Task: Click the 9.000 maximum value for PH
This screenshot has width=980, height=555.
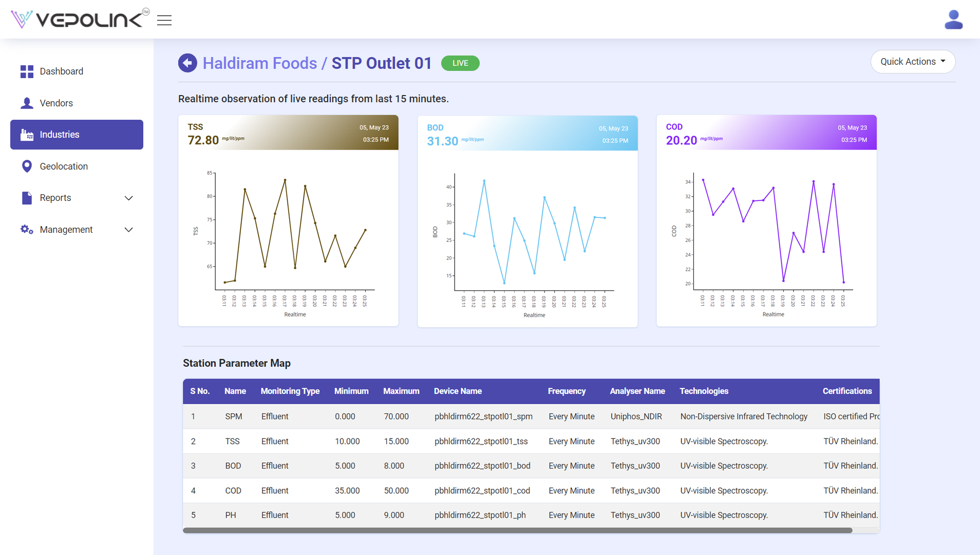Action: click(394, 515)
